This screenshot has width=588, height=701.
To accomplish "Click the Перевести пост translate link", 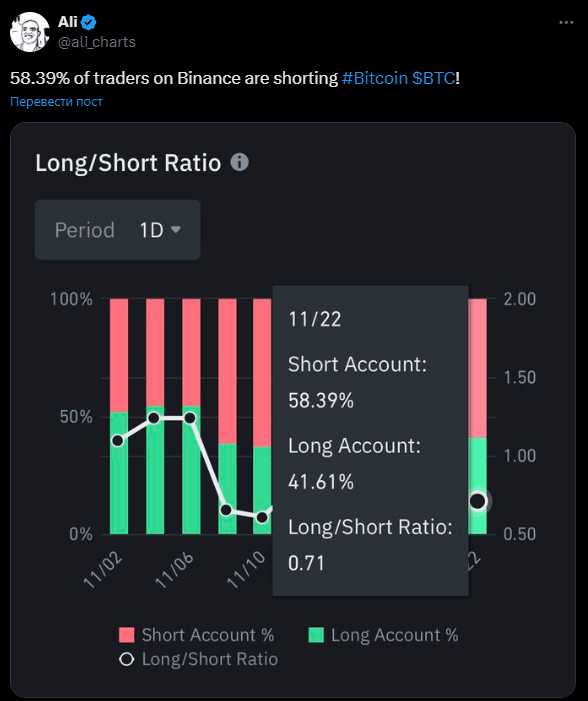I will coord(56,102).
